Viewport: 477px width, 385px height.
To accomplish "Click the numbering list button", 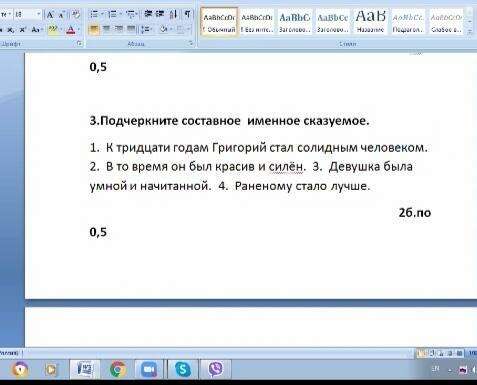I will click(113, 14).
